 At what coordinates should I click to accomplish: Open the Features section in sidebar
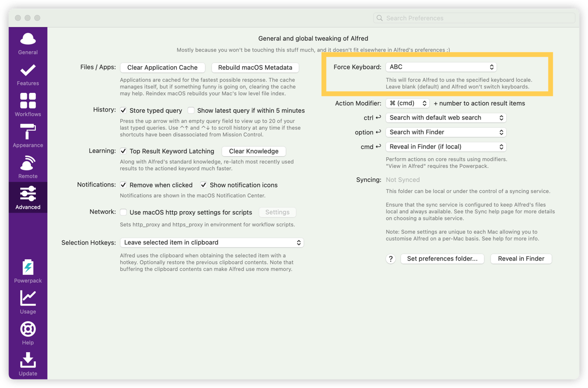(28, 75)
